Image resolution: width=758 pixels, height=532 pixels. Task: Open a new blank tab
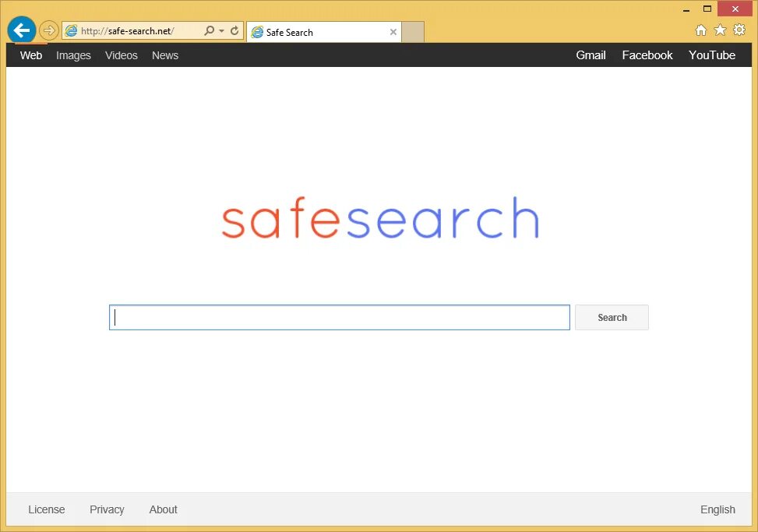(413, 32)
